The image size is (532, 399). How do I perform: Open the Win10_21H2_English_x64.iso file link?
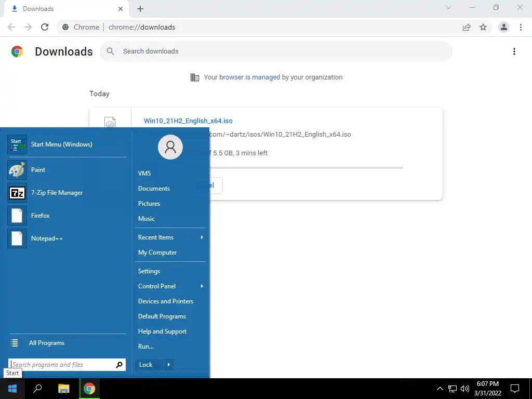(x=188, y=121)
